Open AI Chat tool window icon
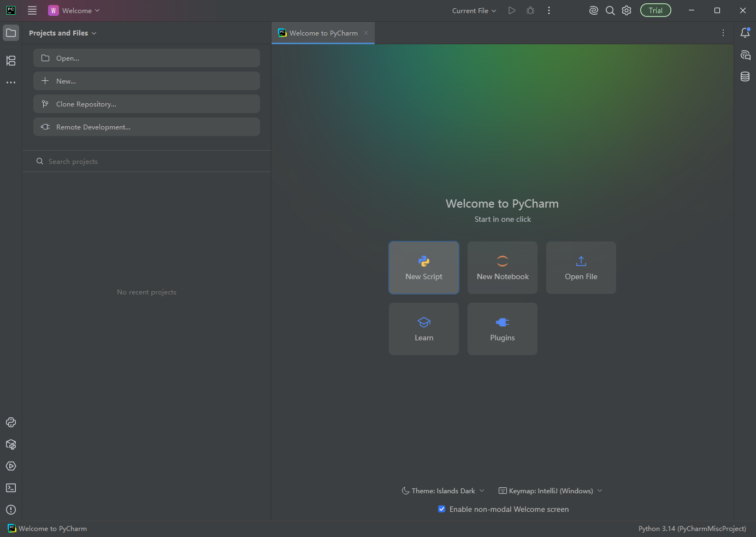 tap(745, 55)
